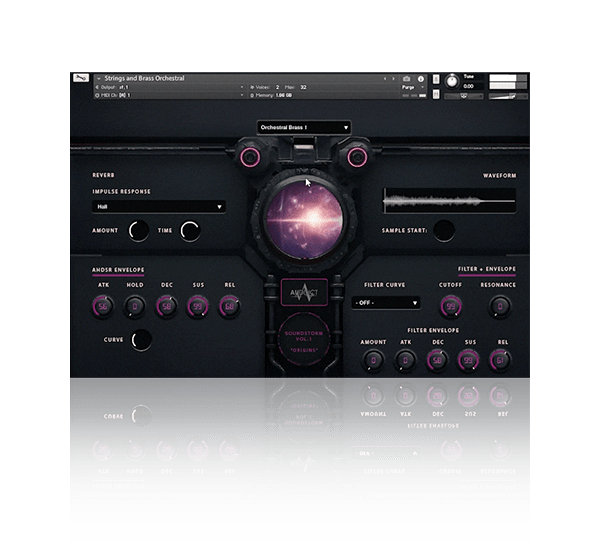Toggle the upper S button beside the Tune knob

436,79
